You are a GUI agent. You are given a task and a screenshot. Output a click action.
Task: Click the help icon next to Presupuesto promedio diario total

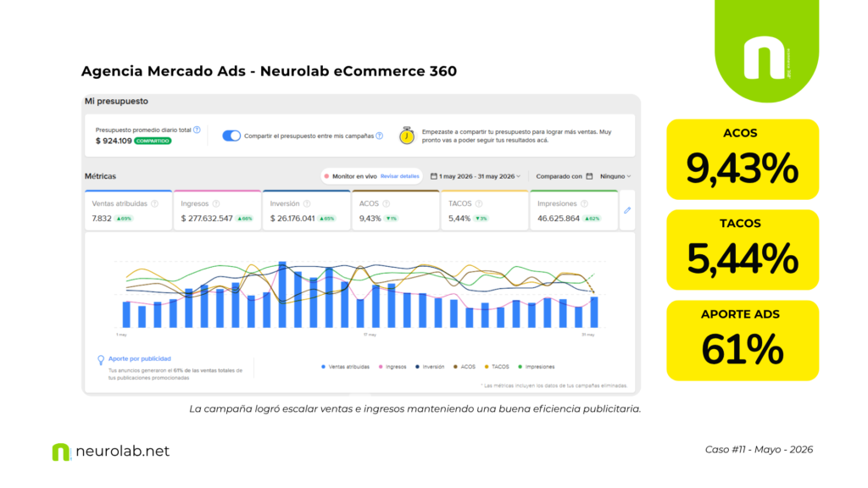coord(197,130)
